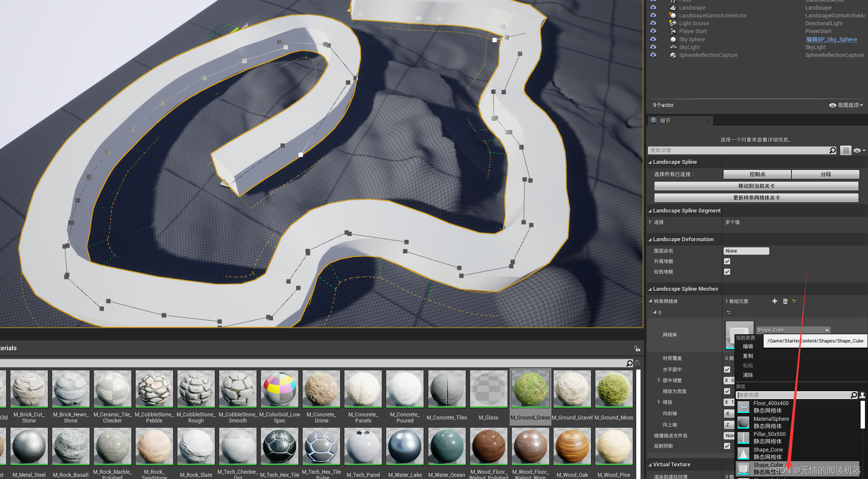The height and width of the screenshot is (479, 868).
Task: Reset spline mesh element 0 to default
Action: (x=729, y=313)
